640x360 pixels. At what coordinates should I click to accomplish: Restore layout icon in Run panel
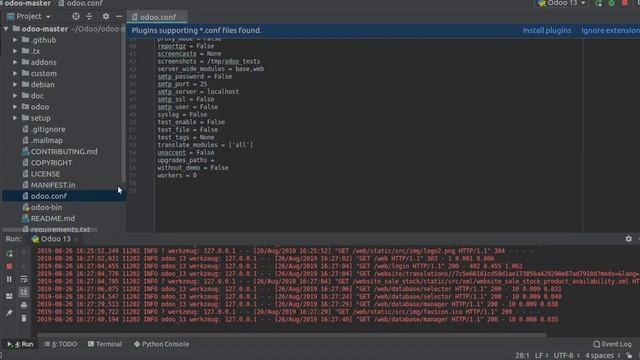click(9, 296)
